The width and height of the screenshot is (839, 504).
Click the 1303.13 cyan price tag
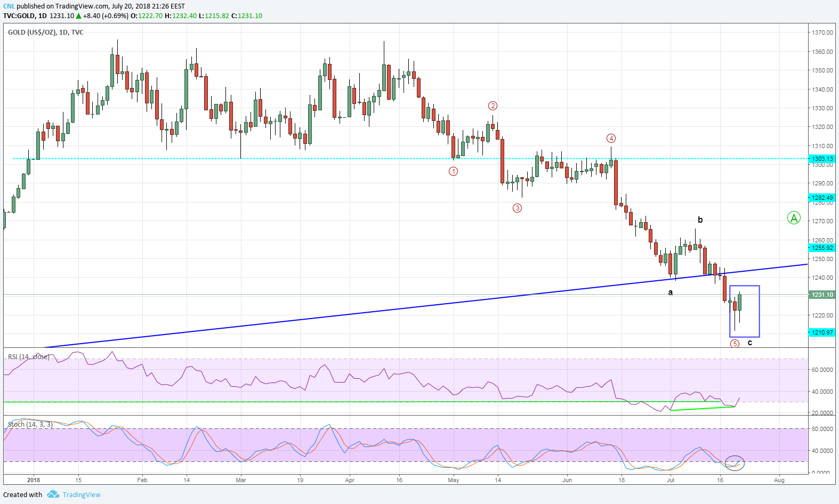[822, 159]
